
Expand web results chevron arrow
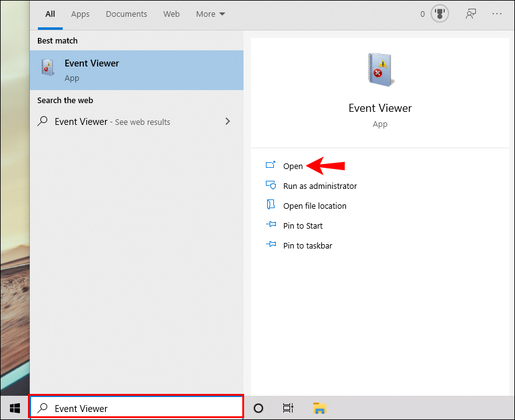click(x=227, y=121)
